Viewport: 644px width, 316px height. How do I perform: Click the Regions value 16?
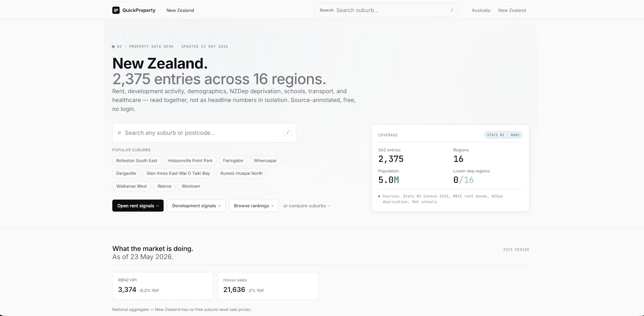pyautogui.click(x=458, y=159)
